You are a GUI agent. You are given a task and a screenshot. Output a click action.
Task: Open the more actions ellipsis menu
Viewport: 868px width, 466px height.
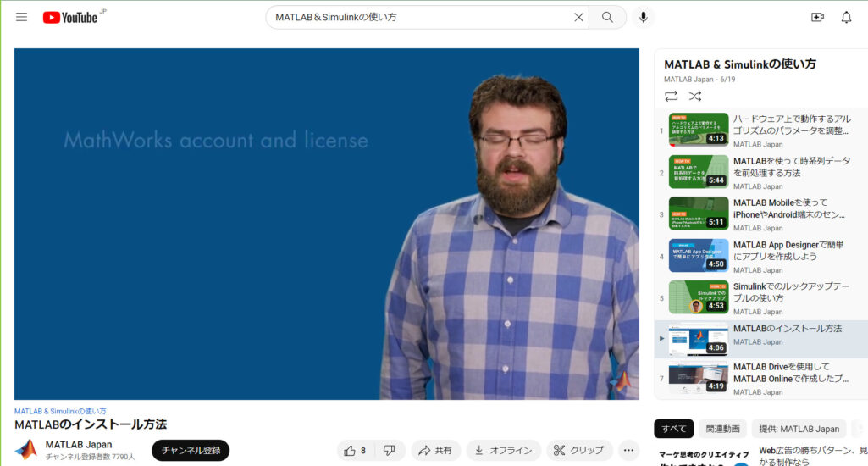click(628, 451)
